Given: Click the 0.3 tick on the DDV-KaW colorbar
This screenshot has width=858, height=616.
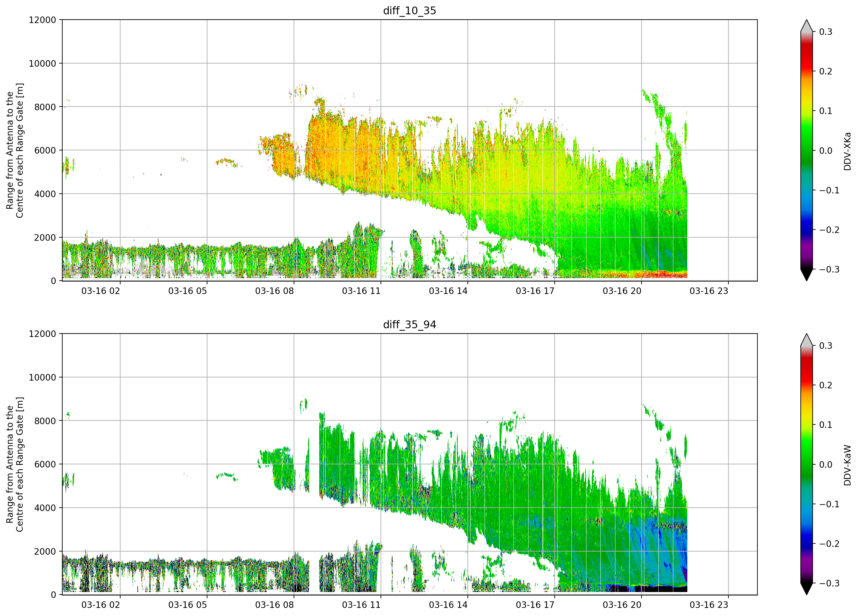Looking at the screenshot, I should coord(826,346).
